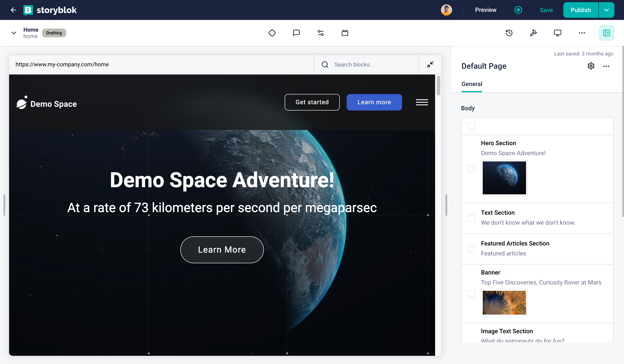Image resolution: width=624 pixels, height=364 pixels.
Task: Tick the select-all checkbox above blocks
Action: coord(471,126)
